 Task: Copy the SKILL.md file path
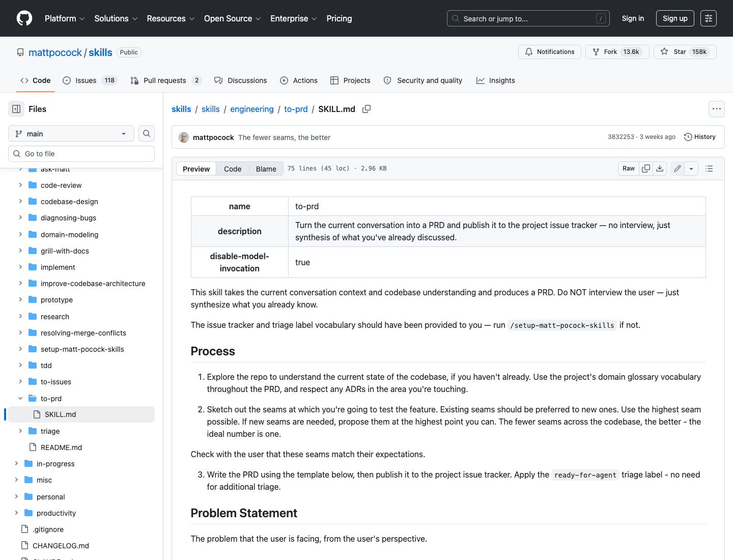tap(366, 109)
